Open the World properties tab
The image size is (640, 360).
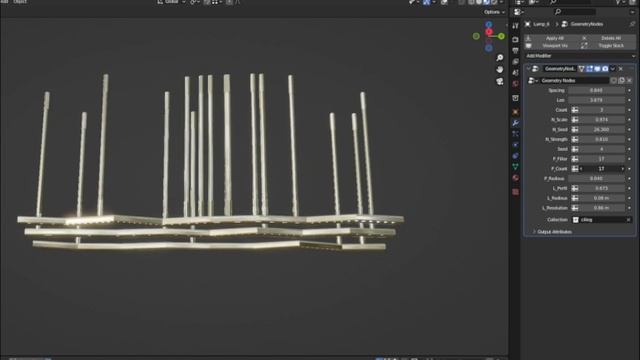516,84
